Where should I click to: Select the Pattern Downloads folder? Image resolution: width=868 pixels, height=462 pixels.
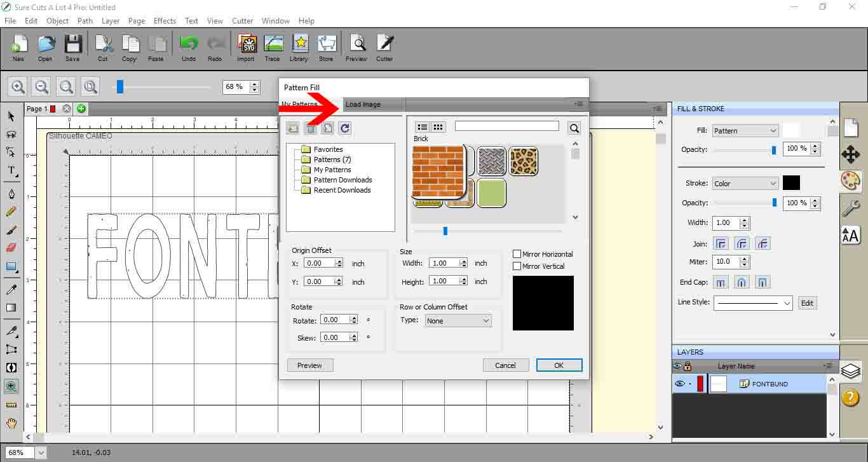(x=342, y=180)
